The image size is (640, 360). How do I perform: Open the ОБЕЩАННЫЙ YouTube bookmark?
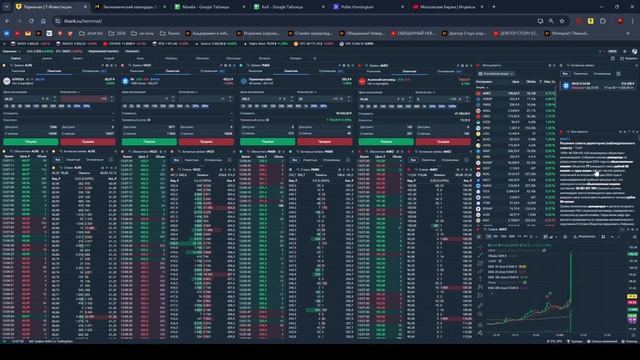(x=413, y=33)
